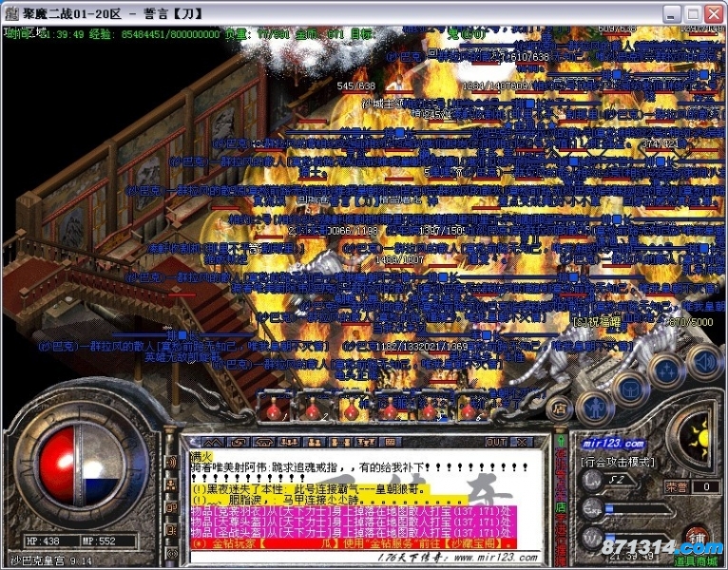
Task: Click the mountain-shaped minimap toolbar icon
Action: coord(213,442)
